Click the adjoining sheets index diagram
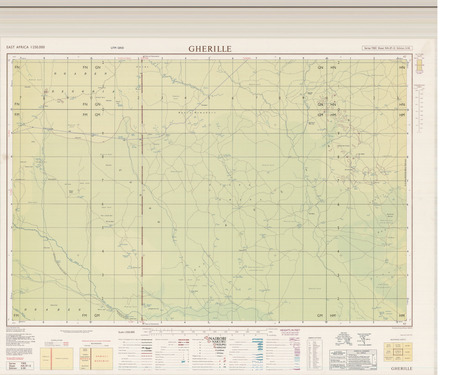 [x=398, y=352]
